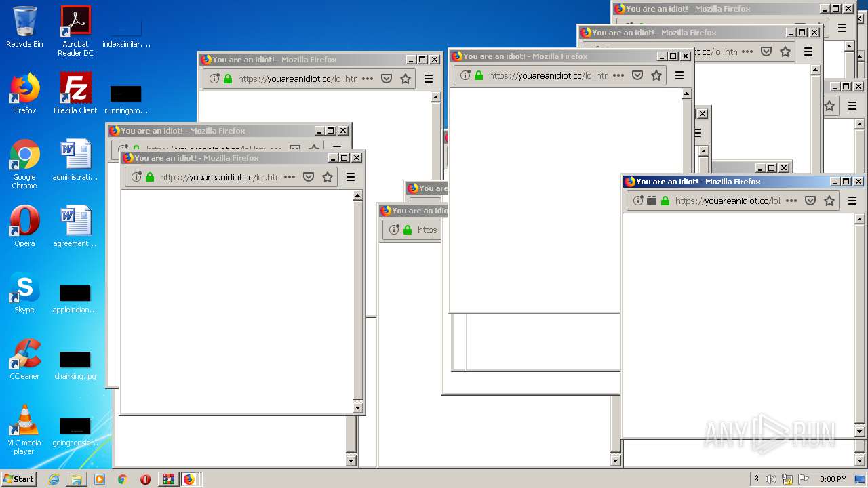Click the scroll-up arrow of the center Firefox window

point(688,94)
